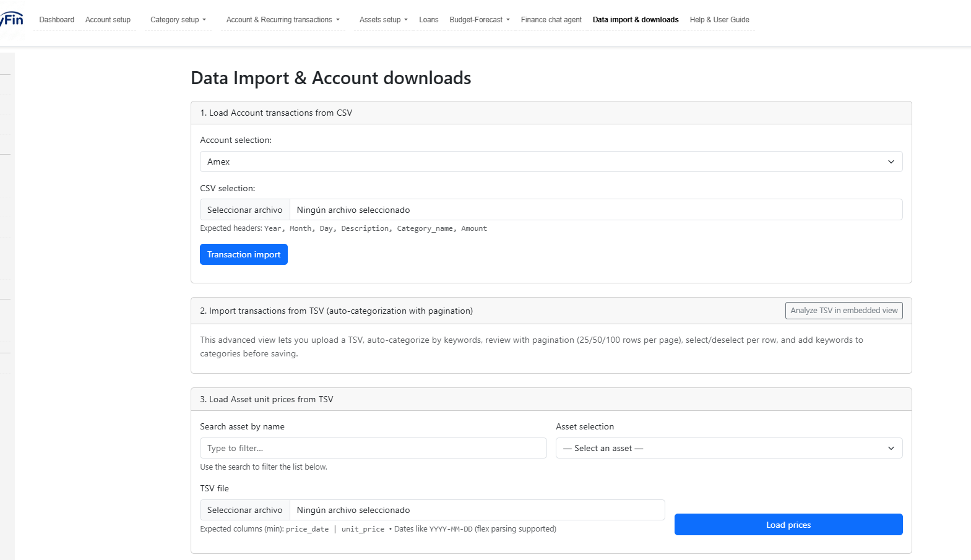Click Analyze TSV in embedded view
971x560 pixels.
(844, 311)
